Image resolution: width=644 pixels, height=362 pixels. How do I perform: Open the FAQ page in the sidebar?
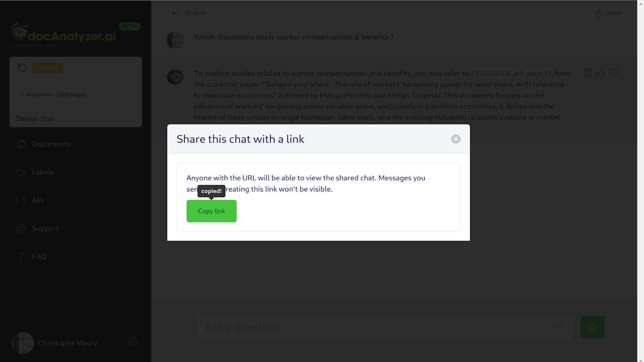[x=39, y=257]
